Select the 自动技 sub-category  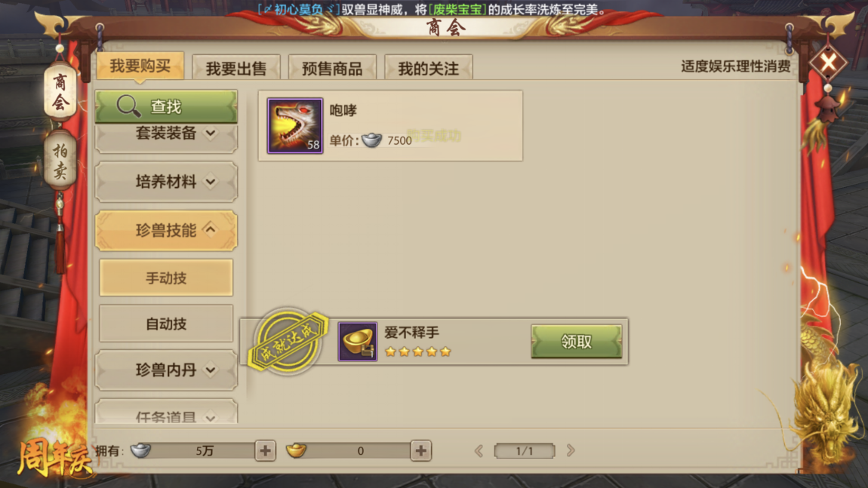point(166,324)
